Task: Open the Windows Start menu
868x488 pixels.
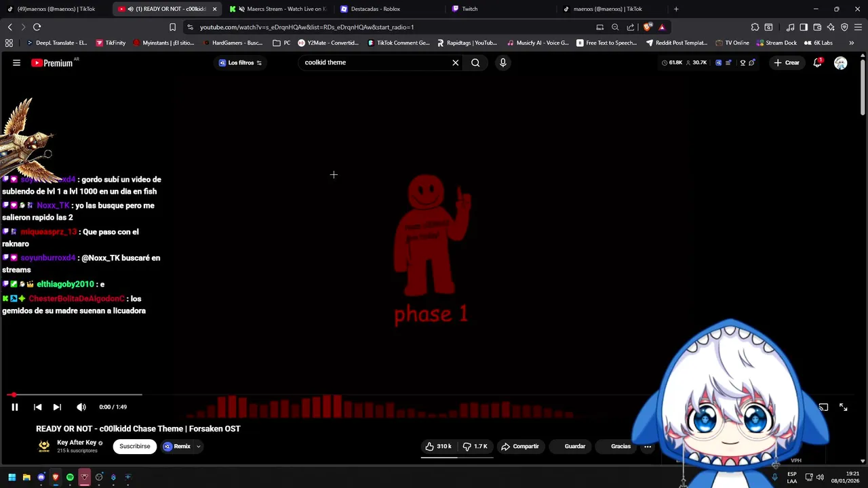Action: (x=12, y=477)
